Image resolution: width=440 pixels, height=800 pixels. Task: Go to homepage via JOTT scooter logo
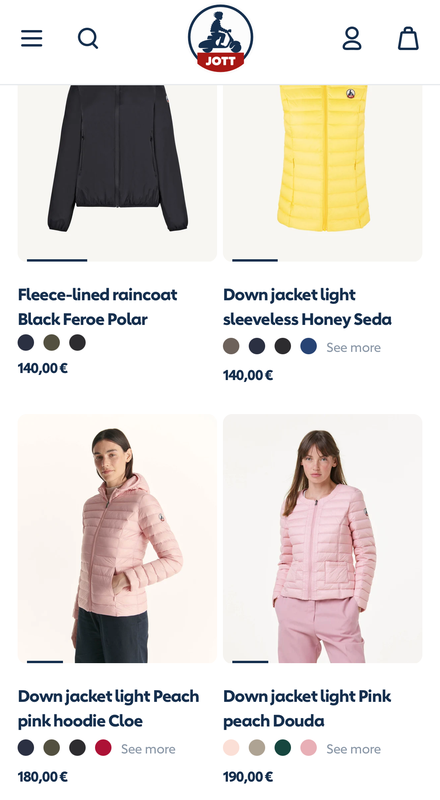click(x=221, y=39)
